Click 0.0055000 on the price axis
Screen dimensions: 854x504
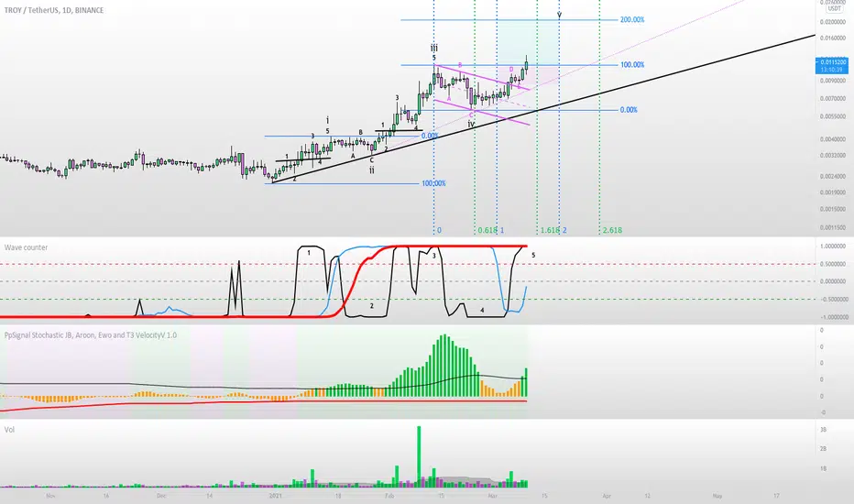click(833, 116)
